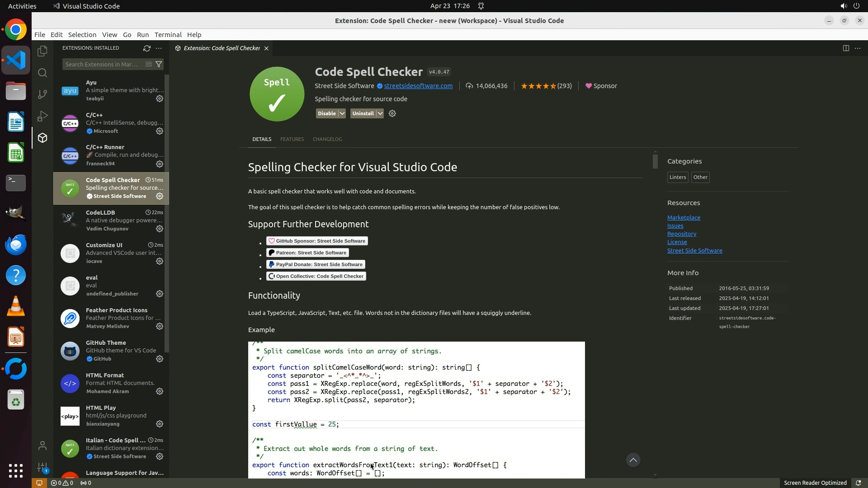Refresh the installed extensions list

(146, 48)
